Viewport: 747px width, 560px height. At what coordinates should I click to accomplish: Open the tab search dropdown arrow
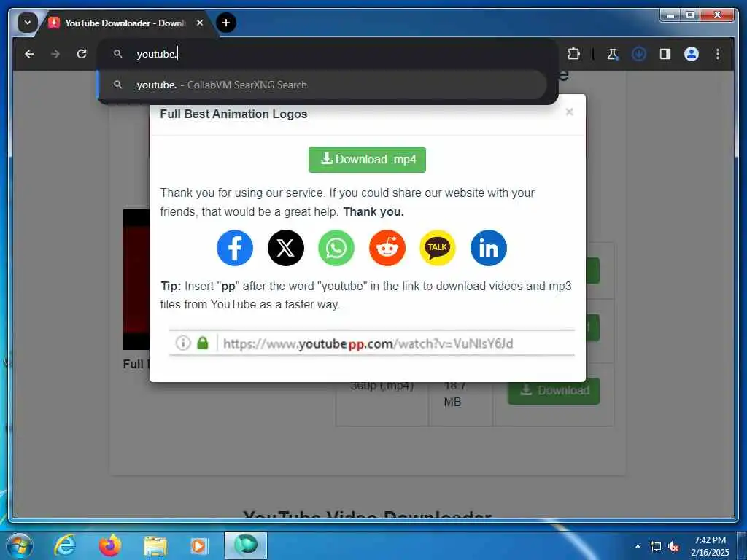(28, 23)
